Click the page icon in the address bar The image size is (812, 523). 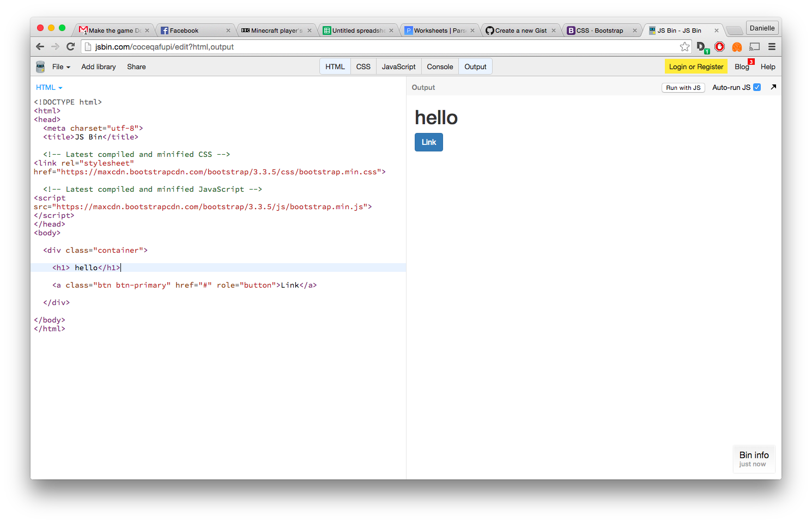(88, 47)
